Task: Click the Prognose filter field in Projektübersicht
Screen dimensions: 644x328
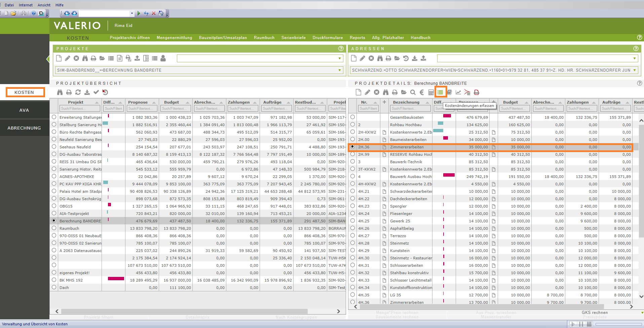Action: coord(142,108)
